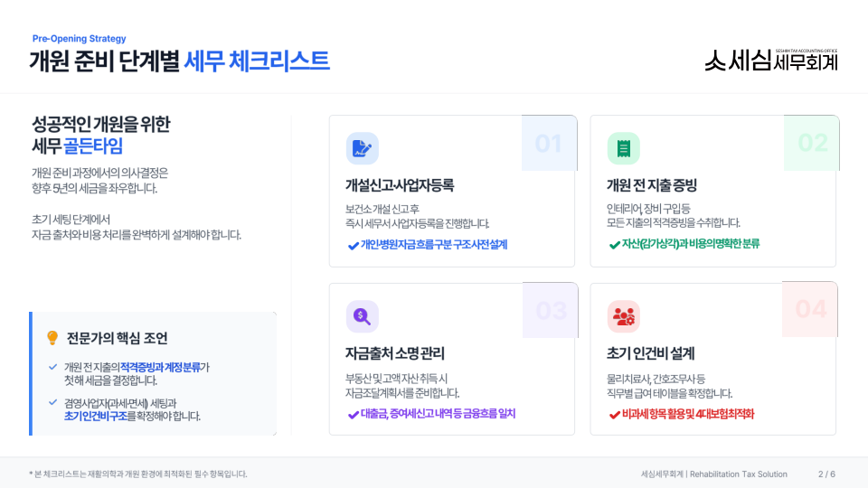Click the blue document-pen icon on card 01
The height and width of the screenshot is (488, 868).
pyautogui.click(x=362, y=148)
